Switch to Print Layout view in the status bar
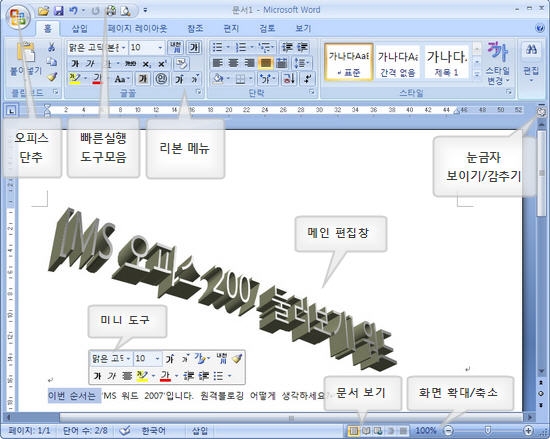Viewport: 550px width, 439px height. point(354,431)
